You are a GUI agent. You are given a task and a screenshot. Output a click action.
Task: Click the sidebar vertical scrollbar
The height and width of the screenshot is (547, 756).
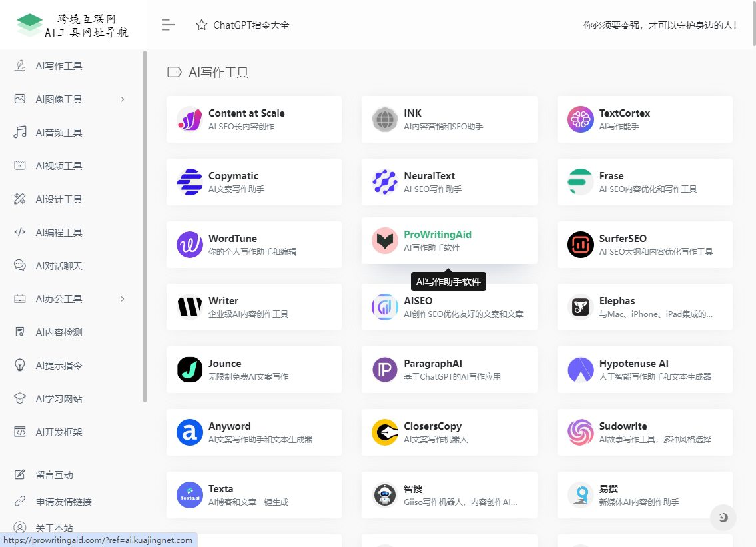(145, 227)
